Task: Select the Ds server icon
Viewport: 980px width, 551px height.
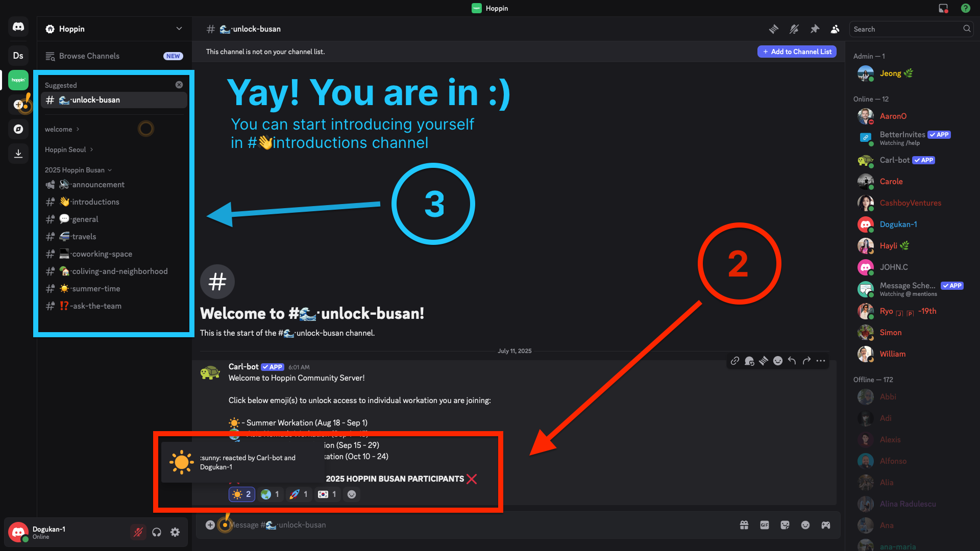Action: [18, 56]
